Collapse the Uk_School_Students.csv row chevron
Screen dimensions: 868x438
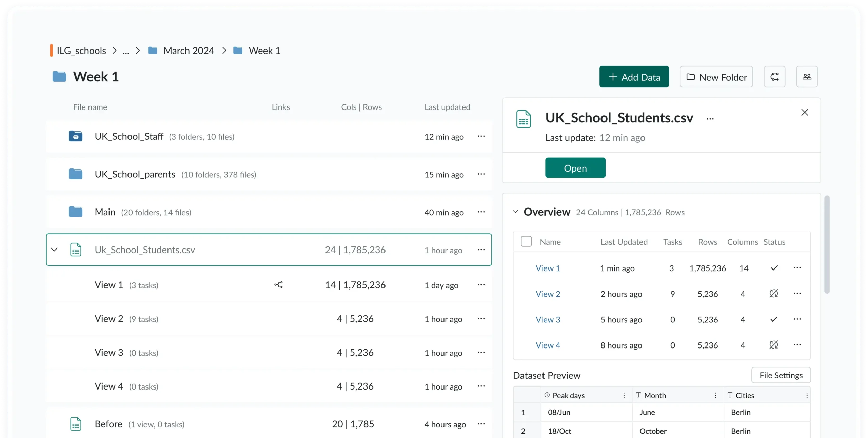coord(54,250)
